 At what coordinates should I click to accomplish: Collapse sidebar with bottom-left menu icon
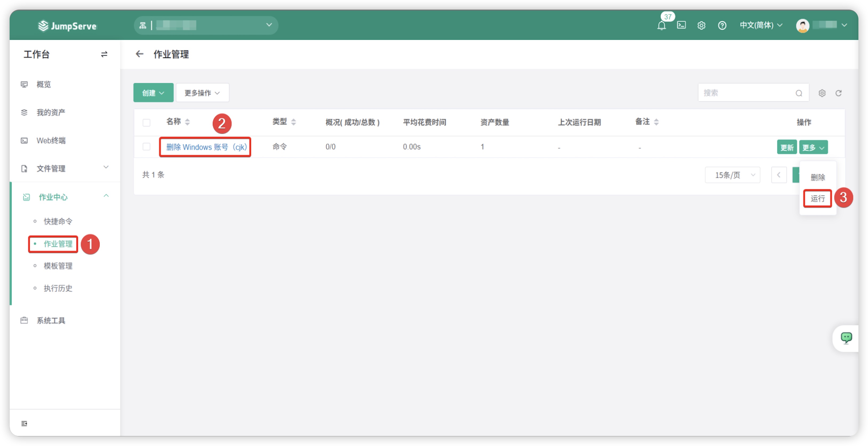coord(24,423)
